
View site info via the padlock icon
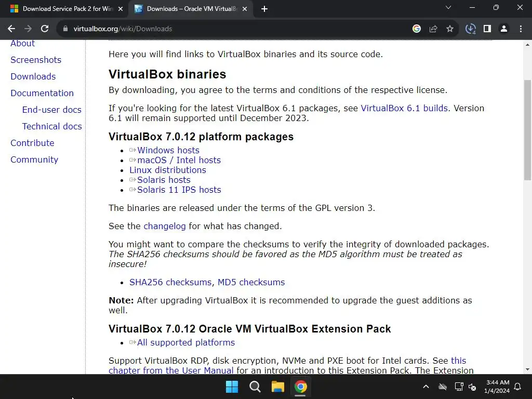(x=65, y=29)
